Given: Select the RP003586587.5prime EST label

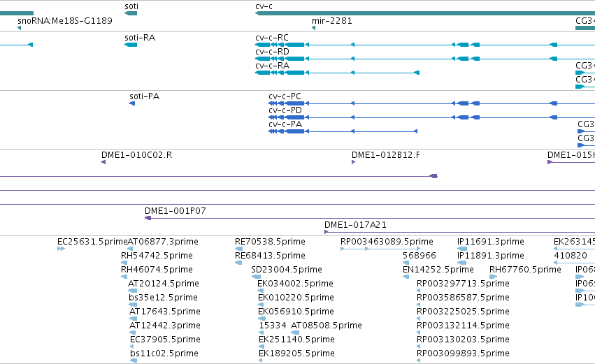Looking at the screenshot, I should click(x=463, y=298).
